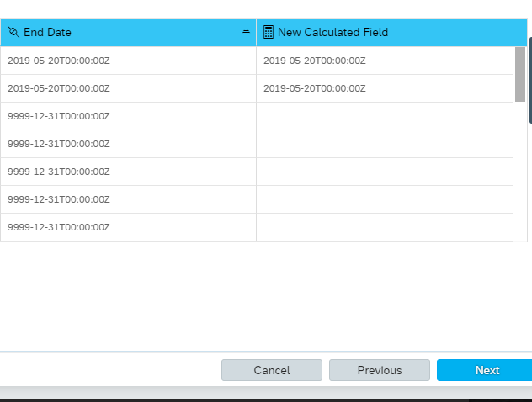Proceed with the Next button
Image resolution: width=532 pixels, height=402 pixels.
485,370
